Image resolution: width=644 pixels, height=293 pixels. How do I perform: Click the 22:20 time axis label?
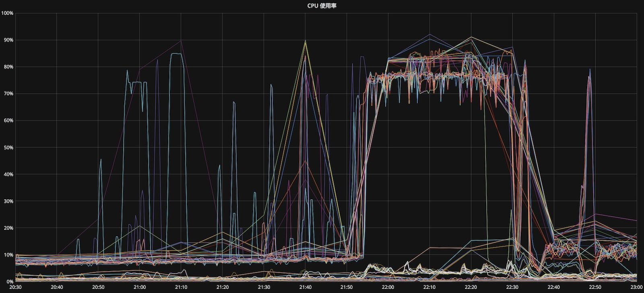click(x=471, y=287)
